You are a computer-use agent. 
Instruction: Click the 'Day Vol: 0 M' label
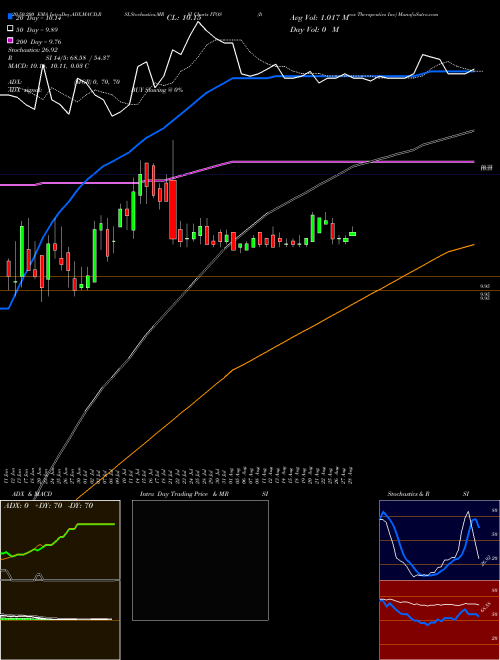tap(314, 29)
